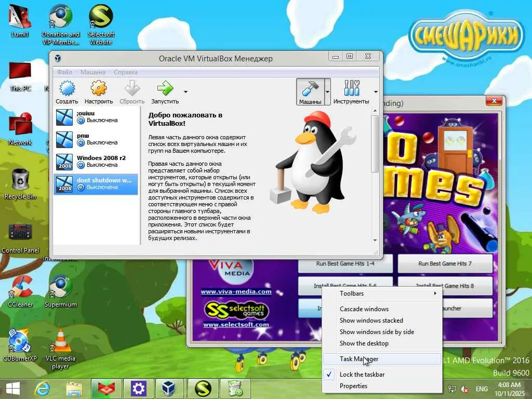Viewport: 532px width, 399px height.
Task: Click the red fox-like taskbar icon
Action: [x=107, y=389]
